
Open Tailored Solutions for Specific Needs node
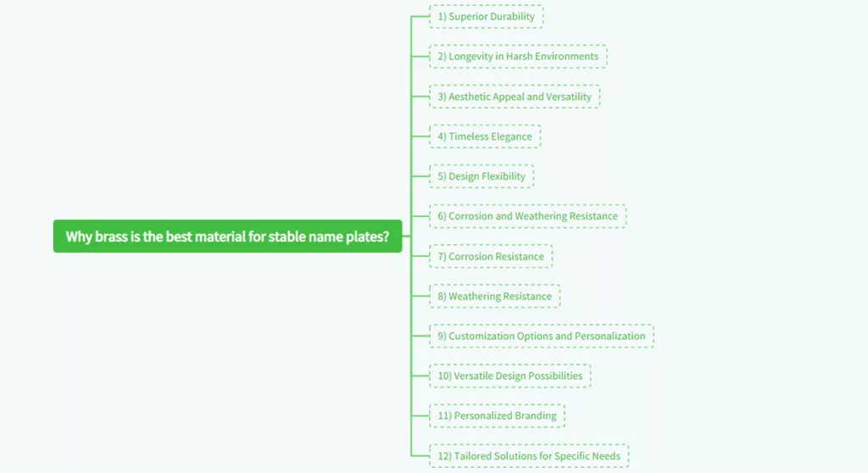(529, 455)
